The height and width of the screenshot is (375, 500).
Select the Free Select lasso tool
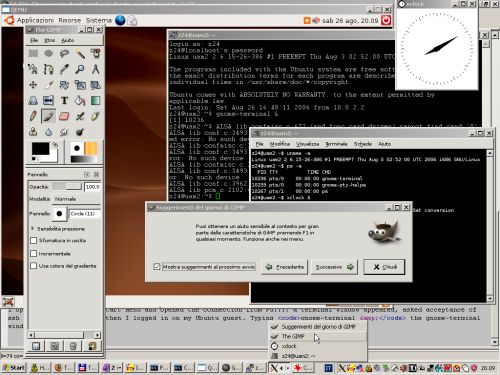(64, 53)
